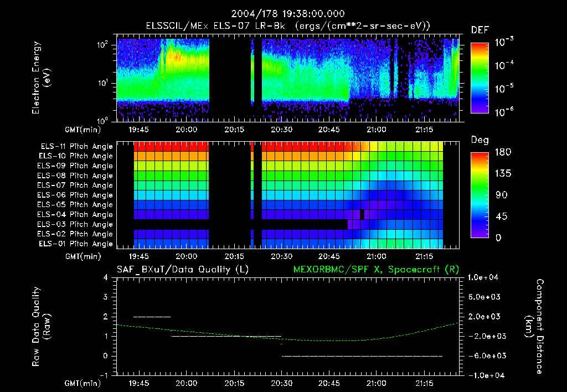Select the ELS-02 Pitch Angle row label
This screenshot has width=567, height=392.
click(75, 234)
